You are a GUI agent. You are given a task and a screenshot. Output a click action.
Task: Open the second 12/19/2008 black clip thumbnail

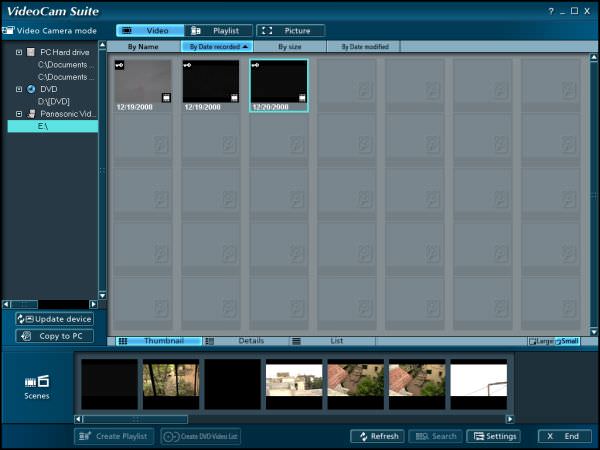coord(211,81)
